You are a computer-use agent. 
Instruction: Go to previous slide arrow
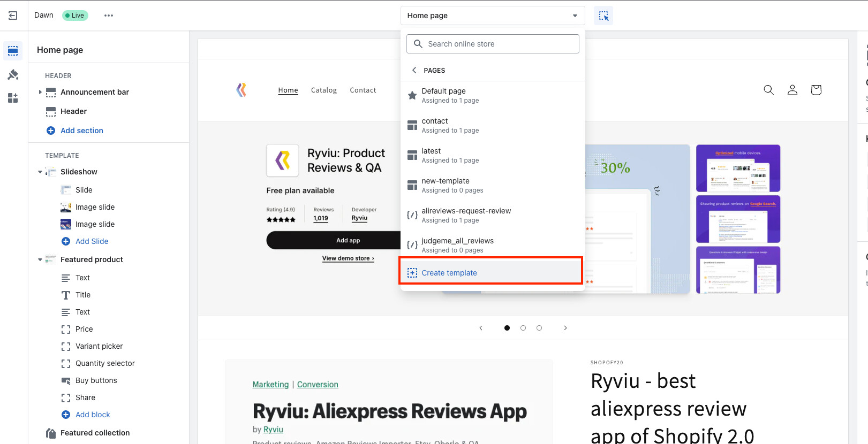click(481, 328)
